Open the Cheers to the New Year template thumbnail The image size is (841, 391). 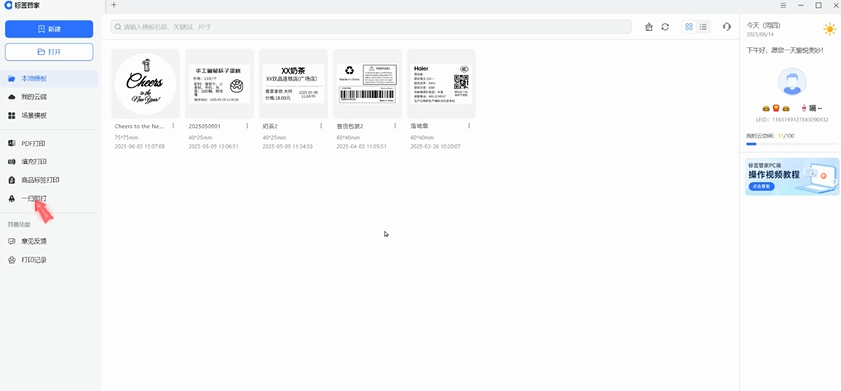pos(145,84)
